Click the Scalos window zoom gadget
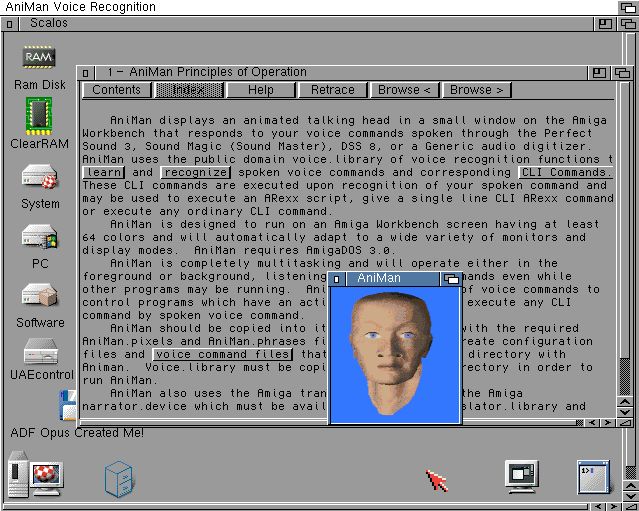Screen dimensions: 639x511 (605, 24)
